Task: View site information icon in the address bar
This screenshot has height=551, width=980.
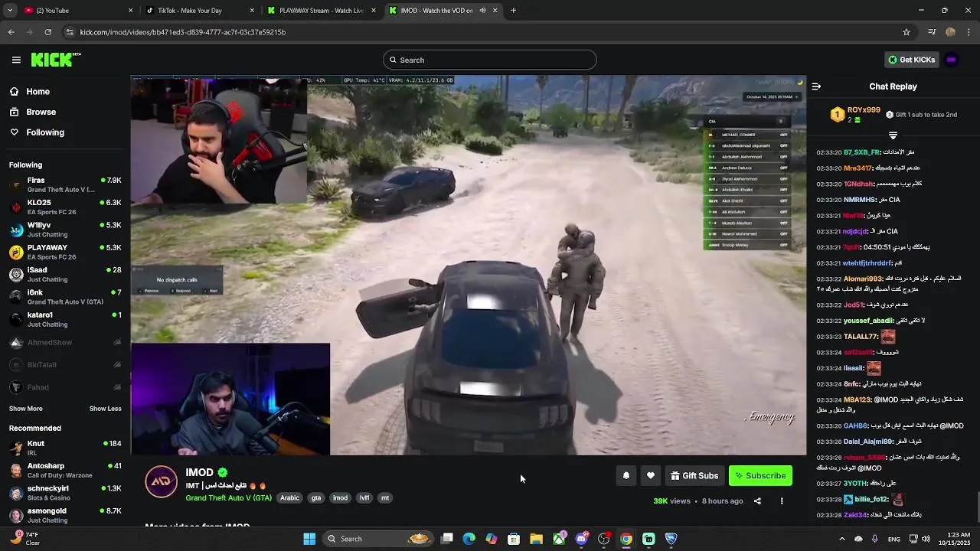Action: (70, 32)
